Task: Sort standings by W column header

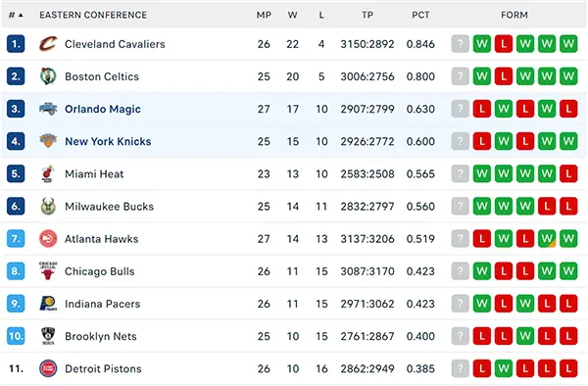Action: click(292, 15)
